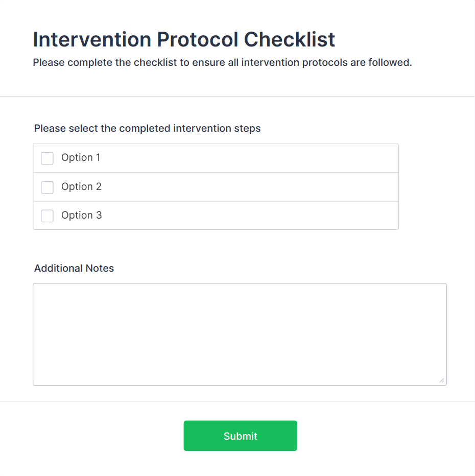Check the Option 1 checkbox

[47, 158]
